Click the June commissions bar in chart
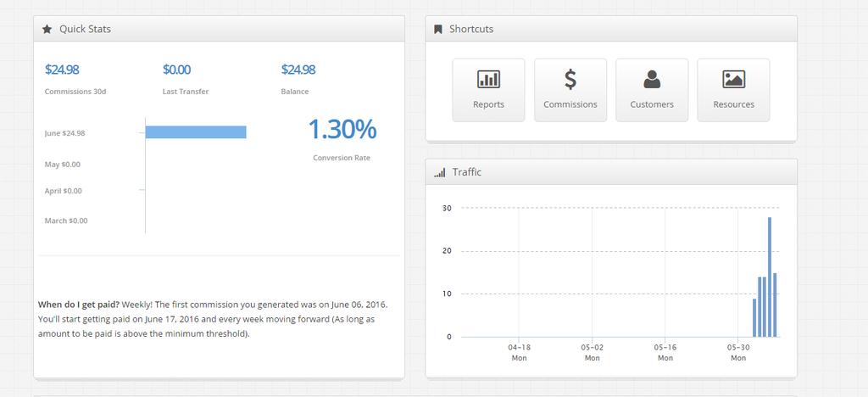Image resolution: width=868 pixels, height=397 pixels. click(x=196, y=131)
